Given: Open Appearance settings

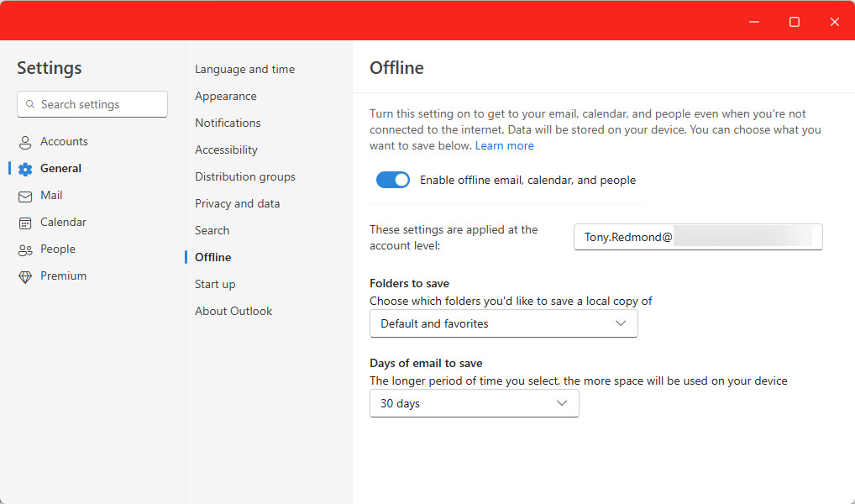Looking at the screenshot, I should [226, 96].
